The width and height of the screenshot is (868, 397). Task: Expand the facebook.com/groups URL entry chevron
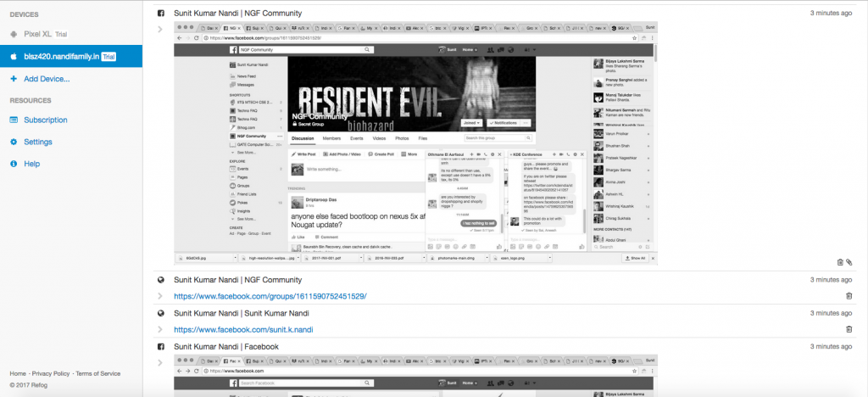pyautogui.click(x=160, y=296)
